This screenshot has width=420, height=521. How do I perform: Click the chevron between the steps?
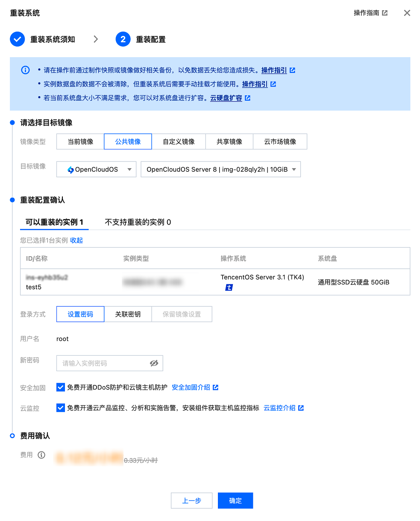[96, 39]
